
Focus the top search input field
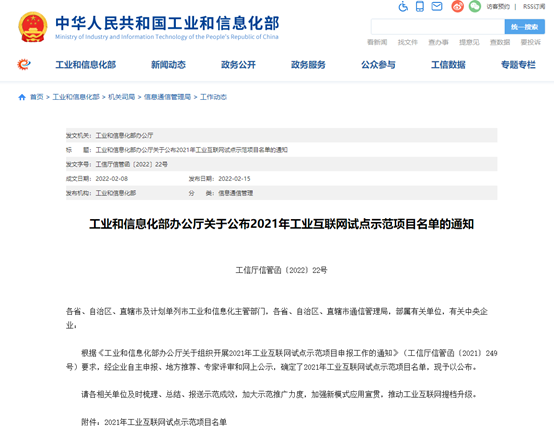438,27
